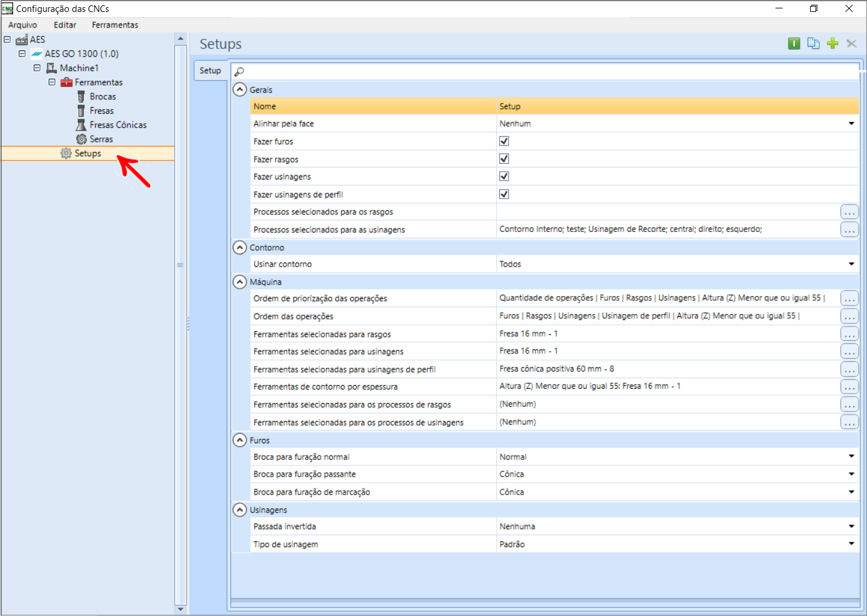
Task: Toggle the Fazer furos checkbox
Action: [504, 141]
